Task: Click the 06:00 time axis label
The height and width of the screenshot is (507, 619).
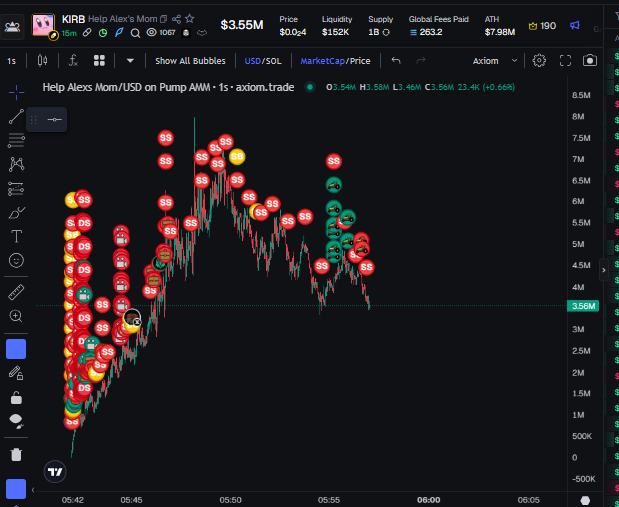Action: pos(429,500)
